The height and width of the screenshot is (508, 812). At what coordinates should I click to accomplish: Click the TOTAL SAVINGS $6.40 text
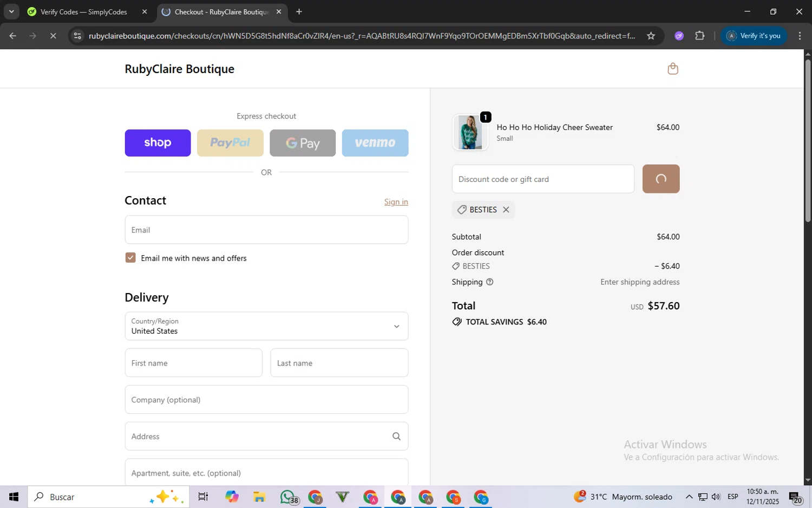tap(506, 322)
